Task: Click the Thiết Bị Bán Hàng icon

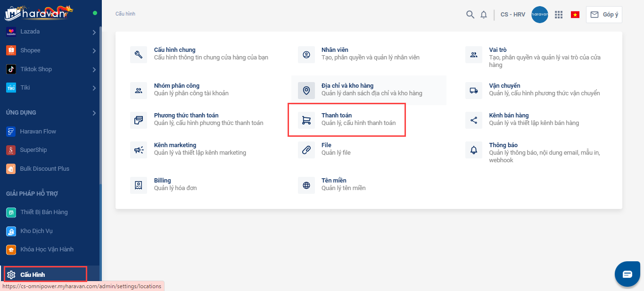Action: tap(11, 212)
